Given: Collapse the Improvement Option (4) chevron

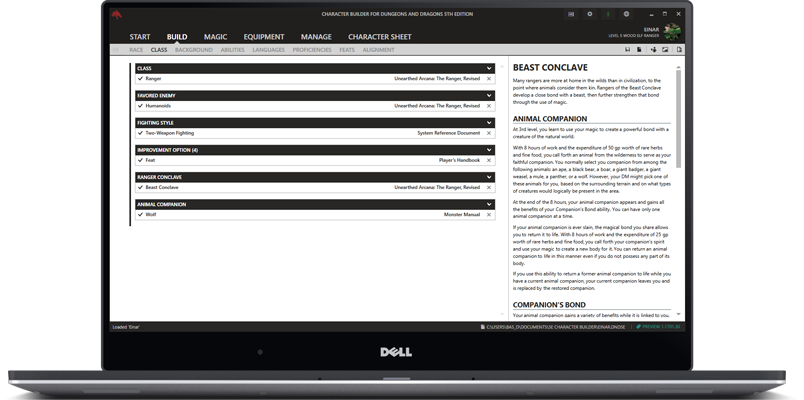Looking at the screenshot, I should [489, 150].
